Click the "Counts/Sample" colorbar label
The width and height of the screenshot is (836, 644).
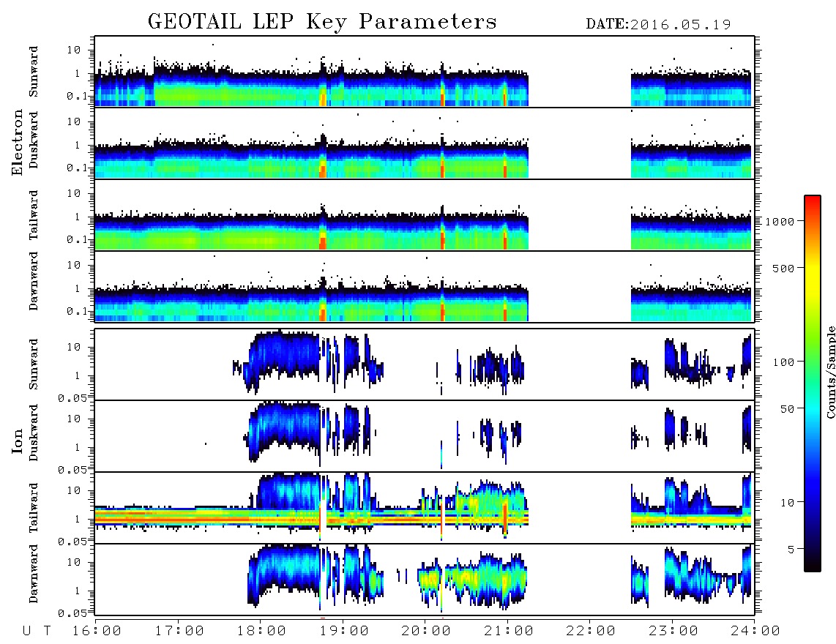coord(830,372)
